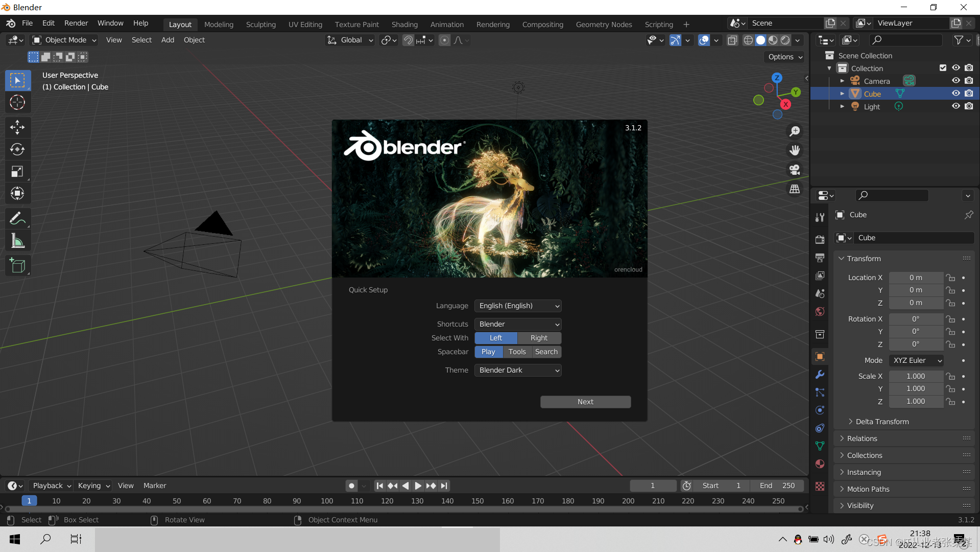
Task: Toggle Camera visibility eye in outliner
Action: click(x=955, y=81)
